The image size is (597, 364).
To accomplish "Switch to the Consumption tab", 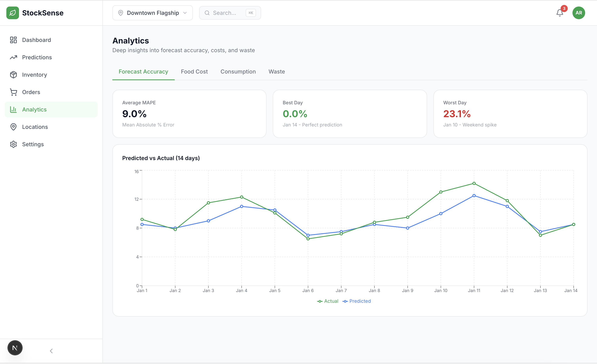I will 238,72.
